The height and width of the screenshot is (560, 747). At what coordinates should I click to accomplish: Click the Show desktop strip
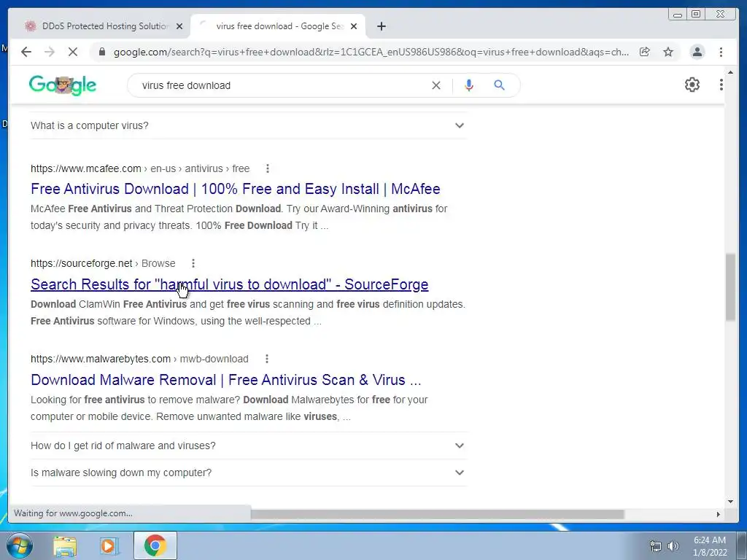[x=742, y=545]
